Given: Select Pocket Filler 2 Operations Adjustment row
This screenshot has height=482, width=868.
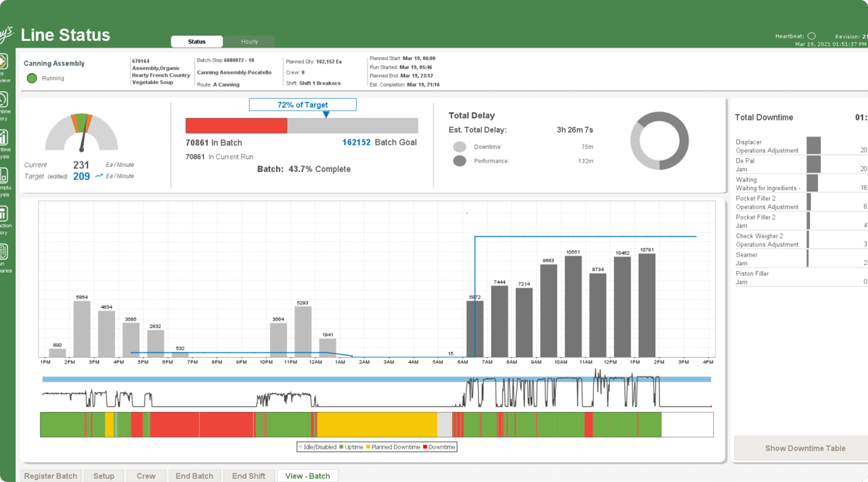Looking at the screenshot, I should 801,202.
